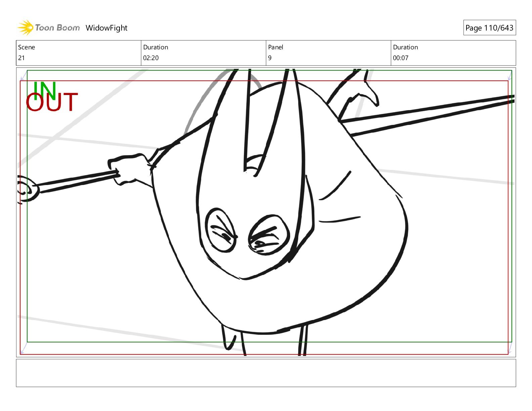Click the panel Duration value 00:07

click(x=401, y=58)
